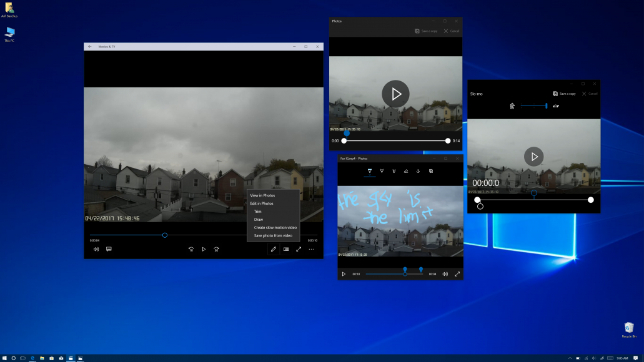Play the video in Movies & TV
Screen dimensions: 644x362
click(204, 249)
